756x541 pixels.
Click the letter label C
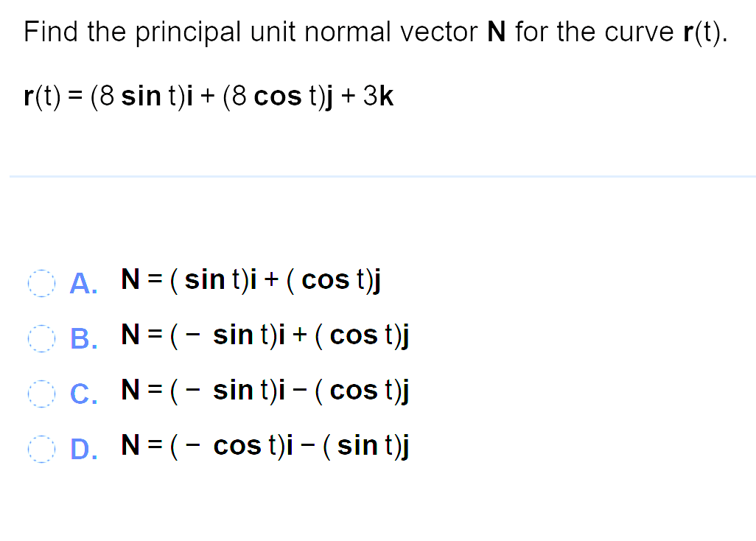[x=82, y=394]
